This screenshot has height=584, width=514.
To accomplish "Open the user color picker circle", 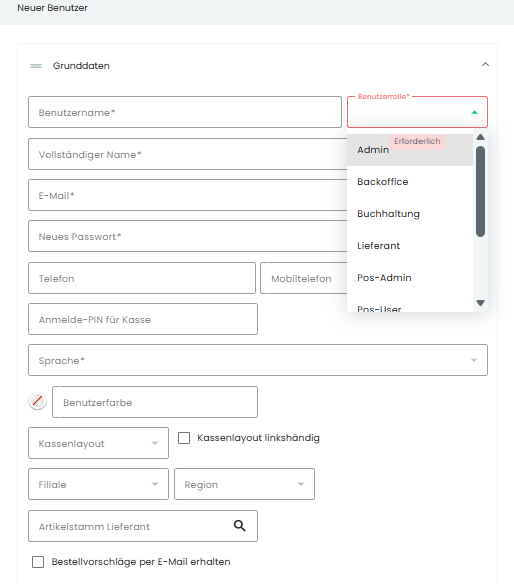I will pyautogui.click(x=38, y=401).
